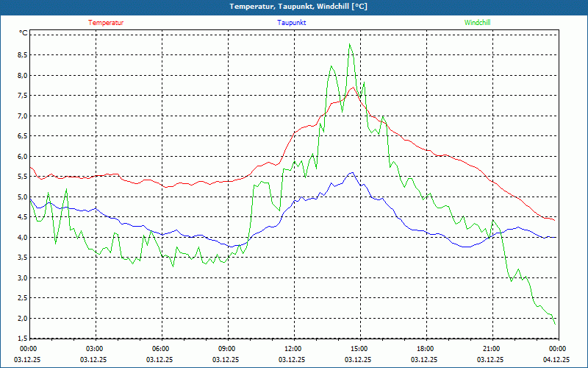
Task: Click the highest peak of green Windchill line
Action: pyautogui.click(x=350, y=44)
